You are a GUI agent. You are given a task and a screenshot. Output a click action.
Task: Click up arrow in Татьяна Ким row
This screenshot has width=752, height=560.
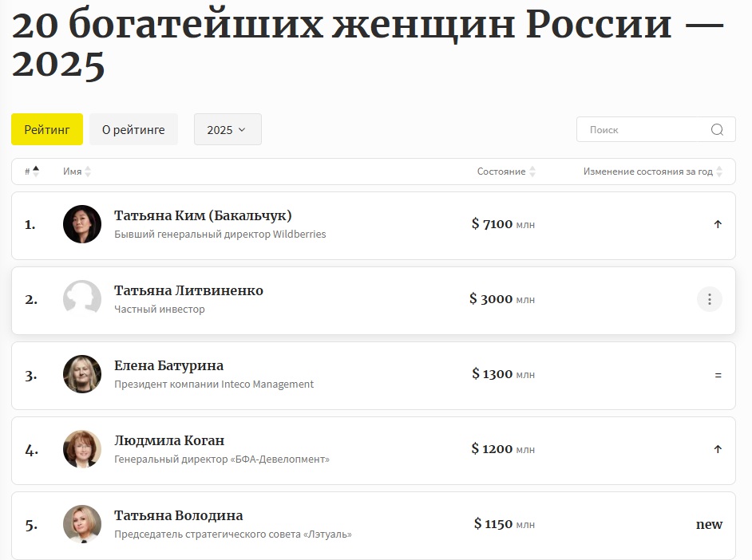tap(718, 224)
